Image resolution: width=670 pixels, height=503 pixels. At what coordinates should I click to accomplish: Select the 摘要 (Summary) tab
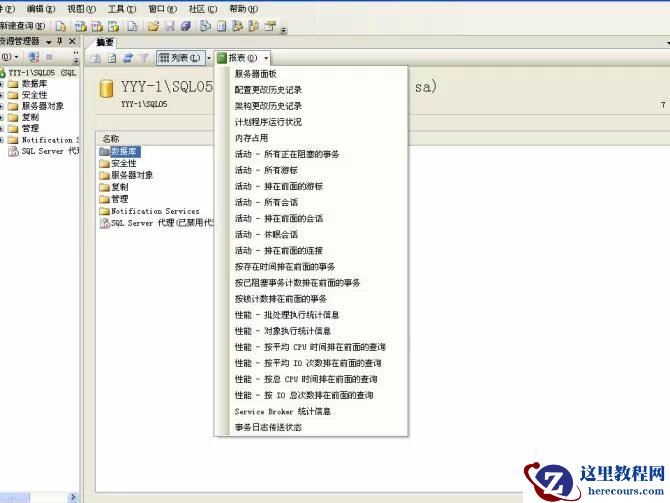click(x=105, y=42)
